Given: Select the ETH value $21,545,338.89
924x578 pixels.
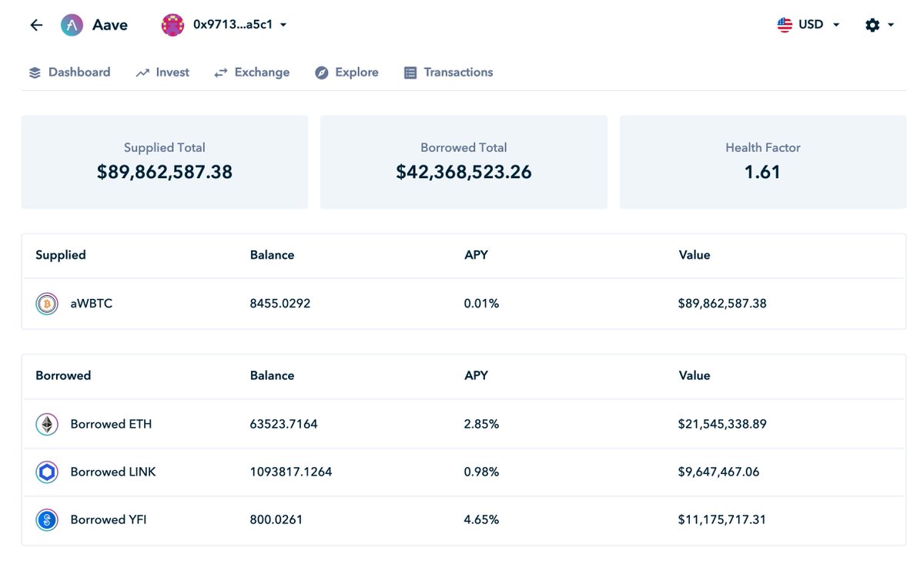Looking at the screenshot, I should pos(722,424).
